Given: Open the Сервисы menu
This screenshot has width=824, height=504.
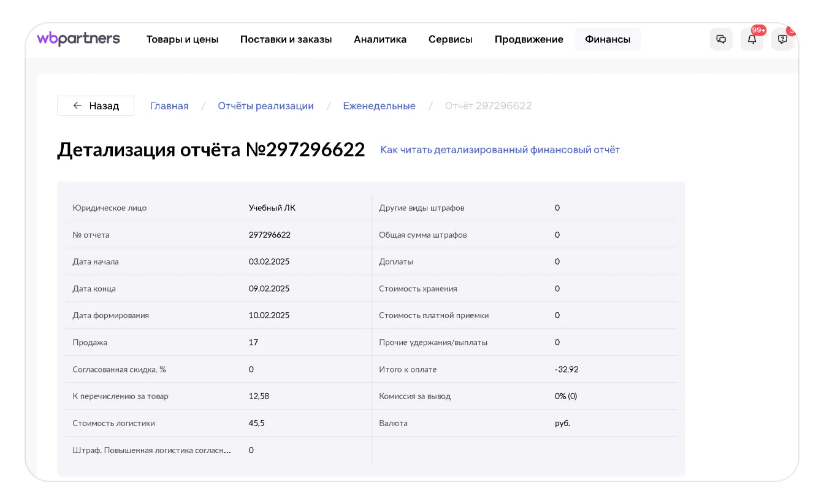Looking at the screenshot, I should coord(450,39).
